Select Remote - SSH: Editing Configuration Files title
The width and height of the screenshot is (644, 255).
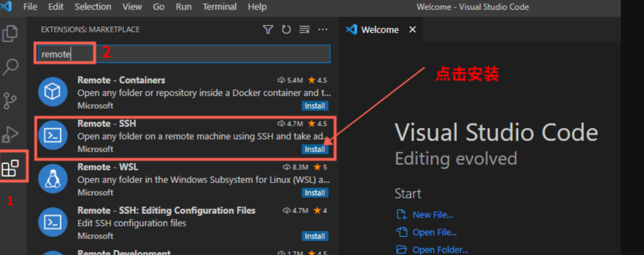(166, 210)
